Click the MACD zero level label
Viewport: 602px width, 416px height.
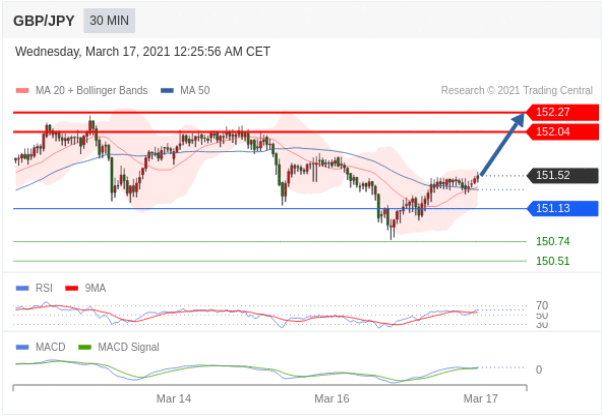tap(539, 369)
